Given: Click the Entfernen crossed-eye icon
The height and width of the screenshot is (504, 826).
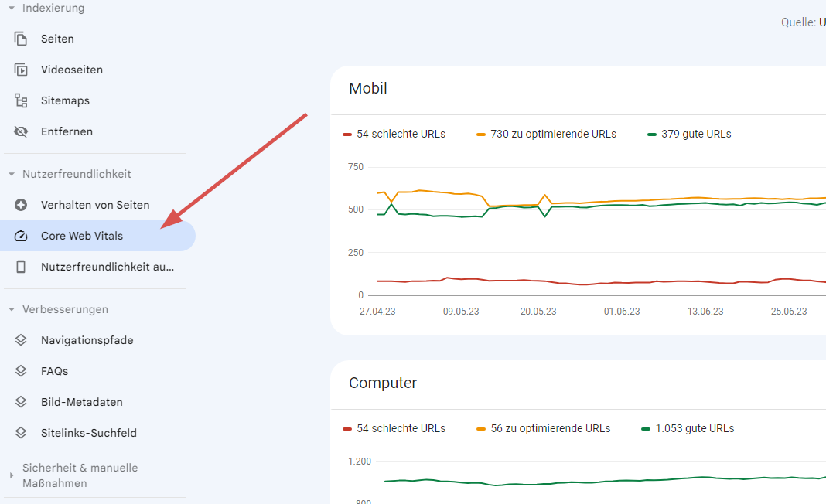Looking at the screenshot, I should coord(21,131).
